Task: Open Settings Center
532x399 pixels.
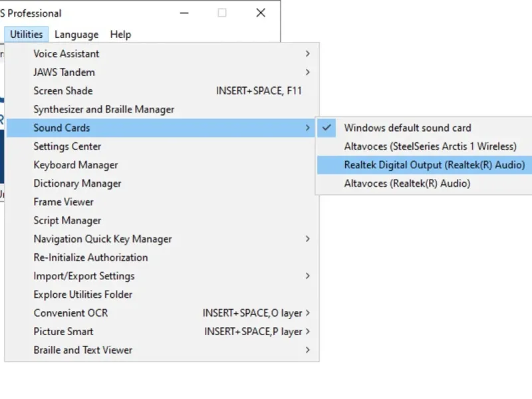Action: point(67,146)
